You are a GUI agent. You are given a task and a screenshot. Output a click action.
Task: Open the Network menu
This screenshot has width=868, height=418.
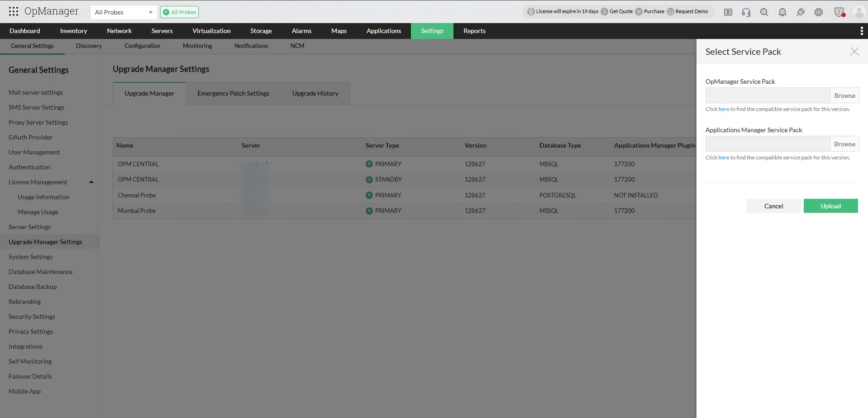(119, 31)
